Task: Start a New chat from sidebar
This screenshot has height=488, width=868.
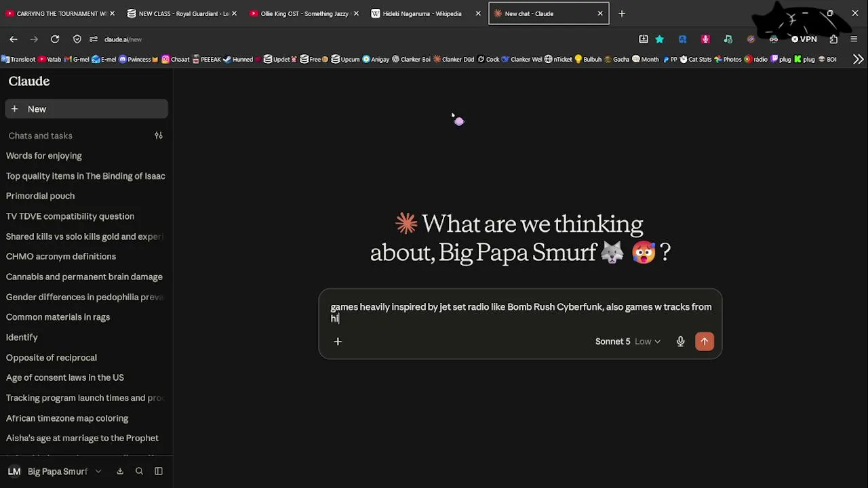Action: (x=86, y=109)
